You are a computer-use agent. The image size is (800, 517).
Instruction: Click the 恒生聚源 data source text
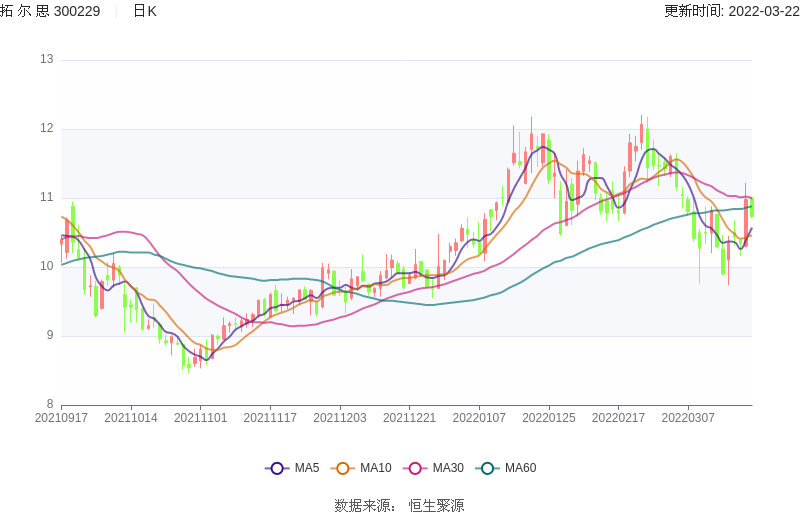[x=436, y=506]
